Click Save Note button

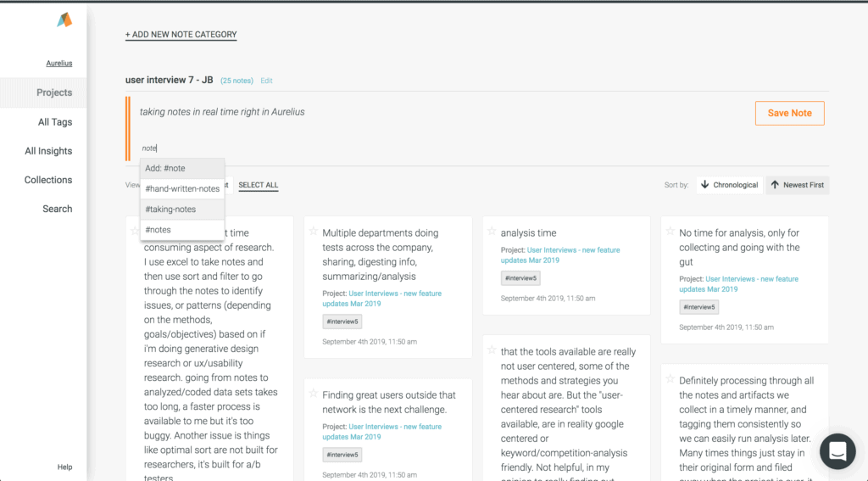(789, 113)
